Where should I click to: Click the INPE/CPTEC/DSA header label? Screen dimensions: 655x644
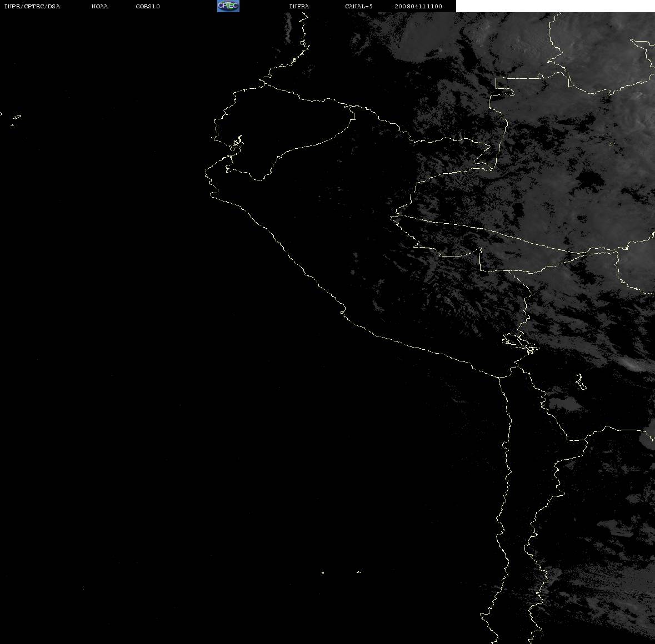(32, 6)
